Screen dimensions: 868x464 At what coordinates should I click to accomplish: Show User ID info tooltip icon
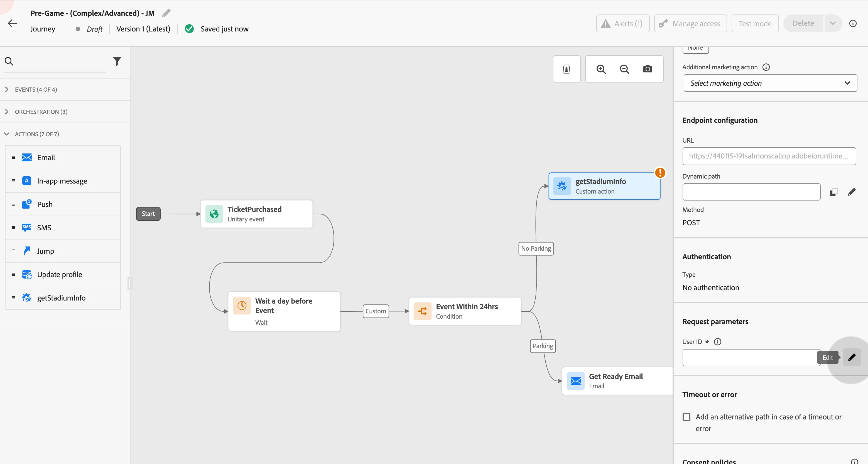click(x=718, y=341)
